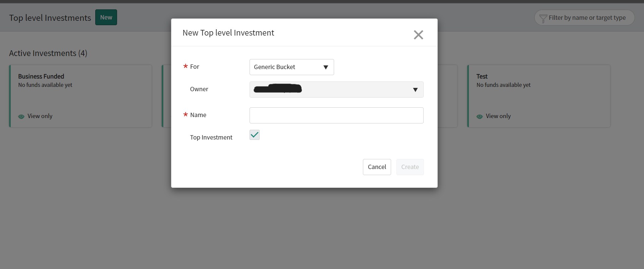Viewport: 644px width, 269px height.
Task: Click the New button next to heading
Action: 106,17
